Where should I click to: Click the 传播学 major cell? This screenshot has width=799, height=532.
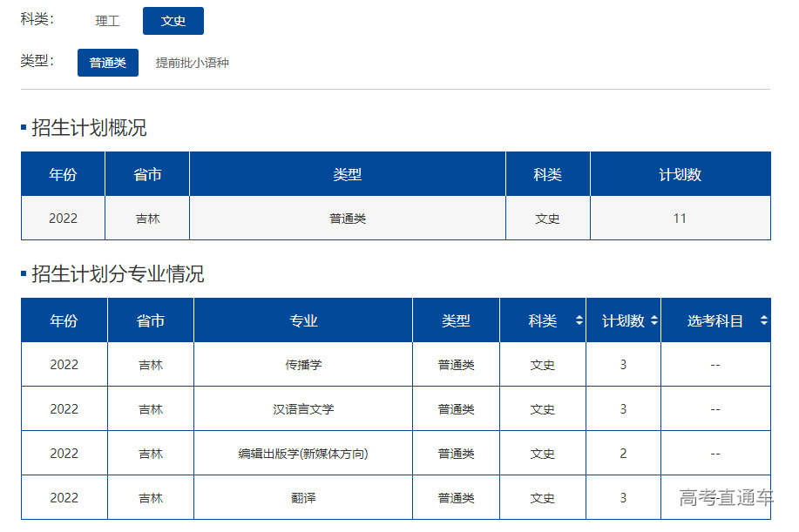point(303,365)
